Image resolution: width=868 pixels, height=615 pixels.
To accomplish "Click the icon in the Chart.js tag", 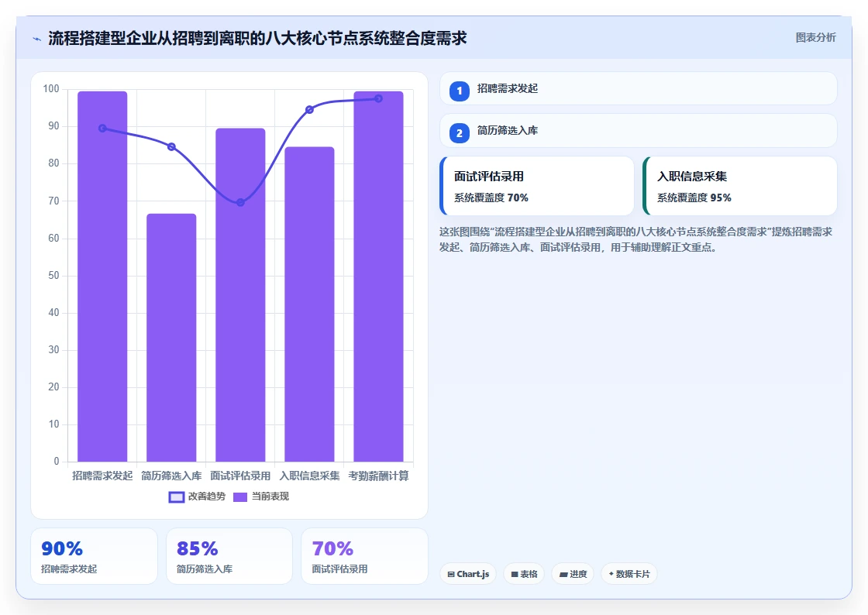I will 451,575.
